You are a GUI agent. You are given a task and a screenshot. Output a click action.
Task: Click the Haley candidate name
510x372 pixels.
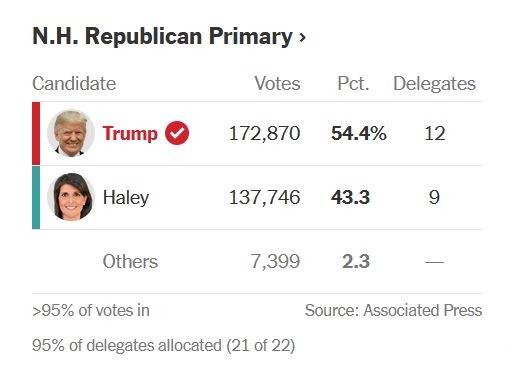(126, 197)
